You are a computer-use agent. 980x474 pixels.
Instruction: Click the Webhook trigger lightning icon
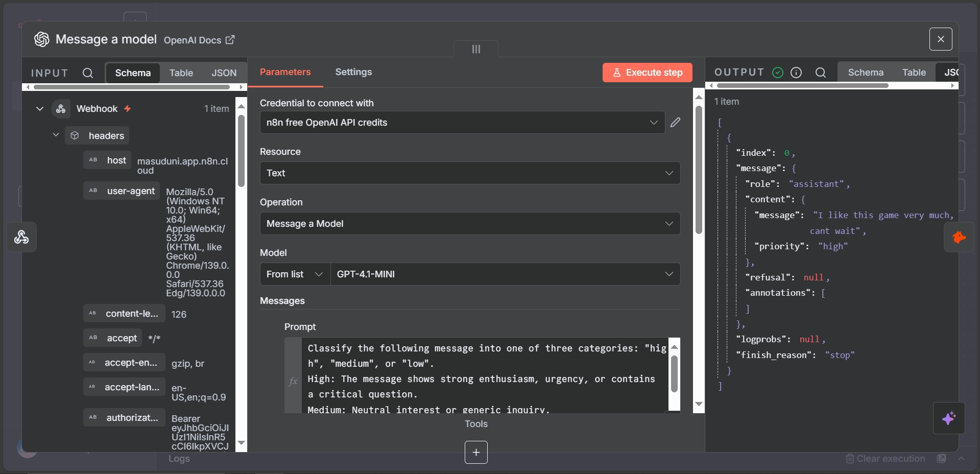point(128,109)
